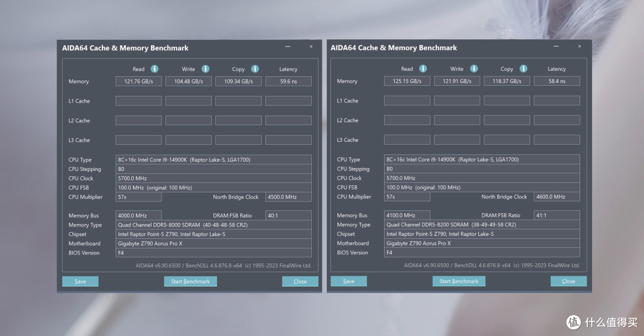This screenshot has width=644, height=336.
Task: Click DDR5-8200 SDRAM memory type field
Action: (x=482, y=225)
